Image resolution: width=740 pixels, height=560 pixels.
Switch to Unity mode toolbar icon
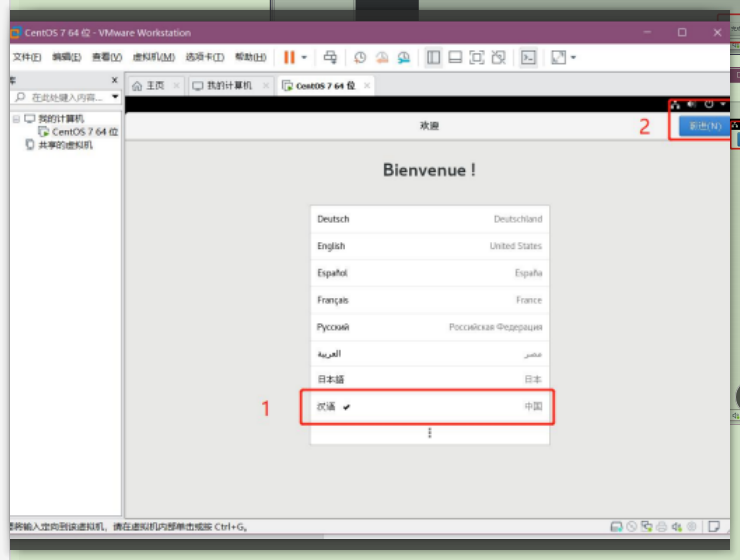[498, 58]
